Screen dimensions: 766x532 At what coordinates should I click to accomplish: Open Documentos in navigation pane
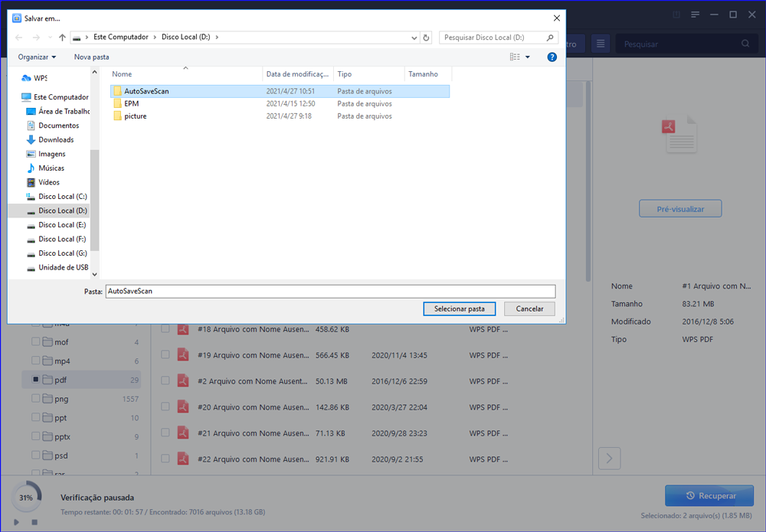53,126
